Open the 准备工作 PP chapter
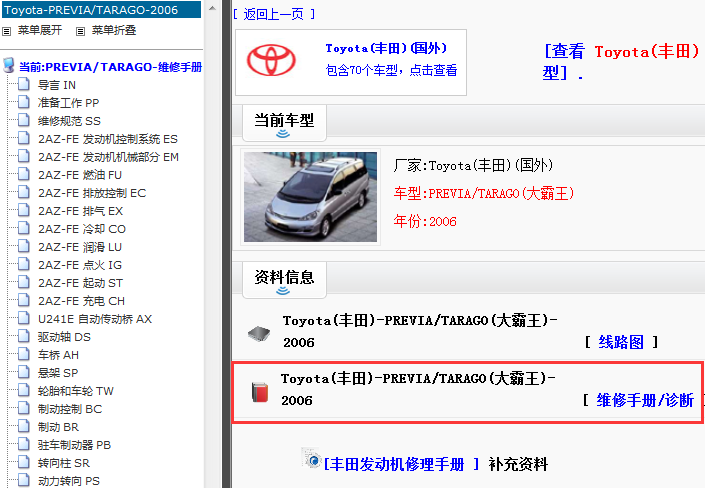This screenshot has width=705, height=488. (x=68, y=103)
